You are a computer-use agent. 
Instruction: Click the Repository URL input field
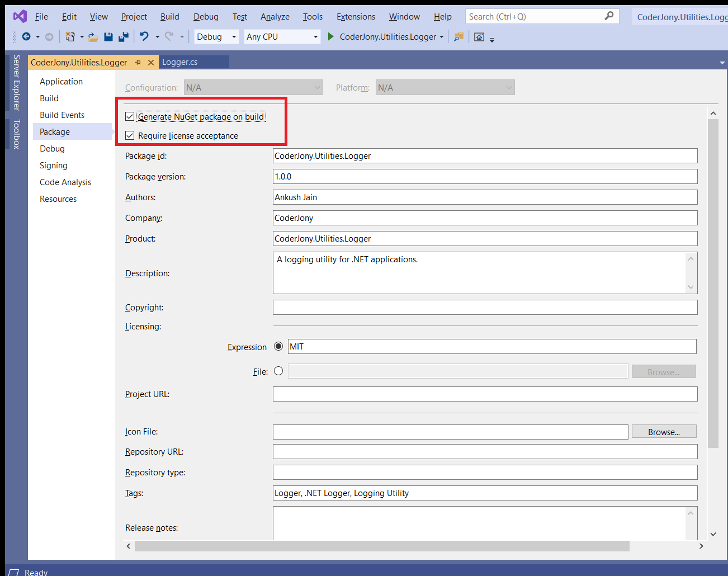pyautogui.click(x=485, y=451)
